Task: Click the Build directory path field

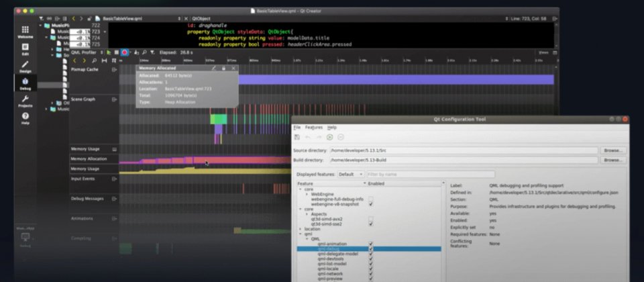Action: click(x=464, y=160)
